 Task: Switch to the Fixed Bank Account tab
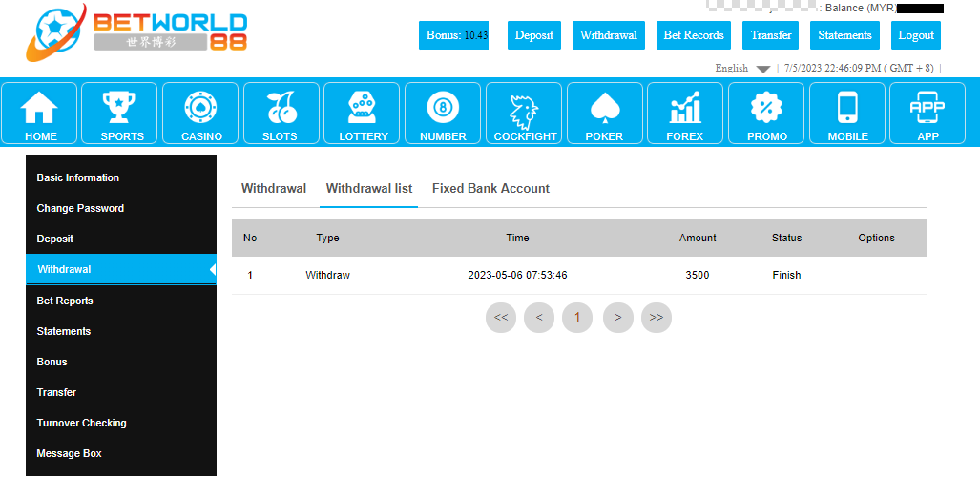[490, 189]
